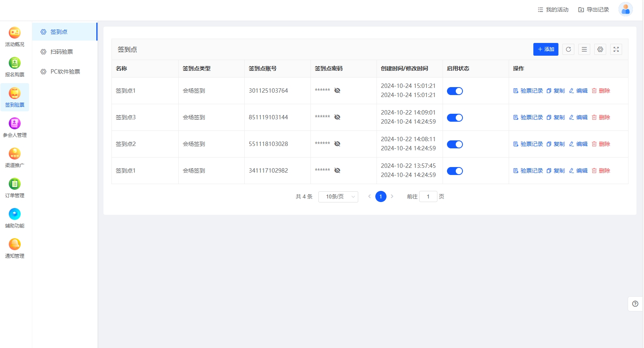Disable status for account 341117102982
Viewport: 644px width, 348px height.
pos(455,171)
